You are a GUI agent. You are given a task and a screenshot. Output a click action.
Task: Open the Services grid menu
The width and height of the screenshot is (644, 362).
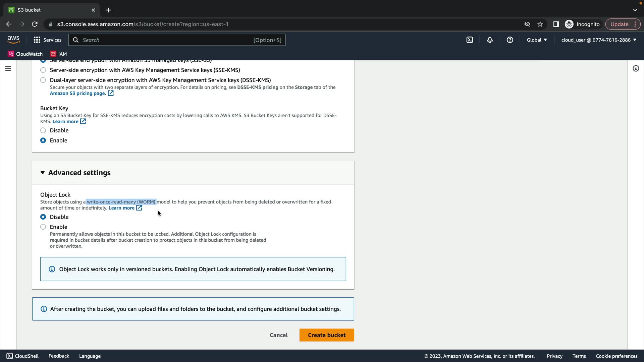pyautogui.click(x=47, y=40)
